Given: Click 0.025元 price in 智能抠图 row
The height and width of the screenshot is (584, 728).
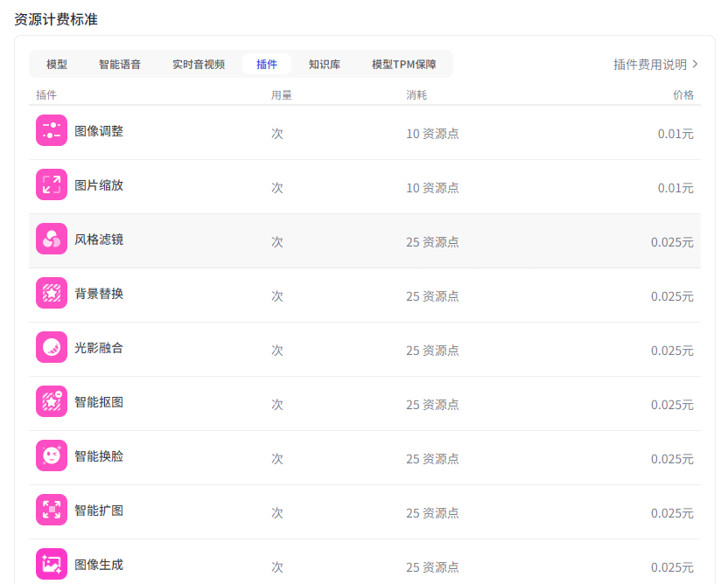Looking at the screenshot, I should click(x=672, y=406).
